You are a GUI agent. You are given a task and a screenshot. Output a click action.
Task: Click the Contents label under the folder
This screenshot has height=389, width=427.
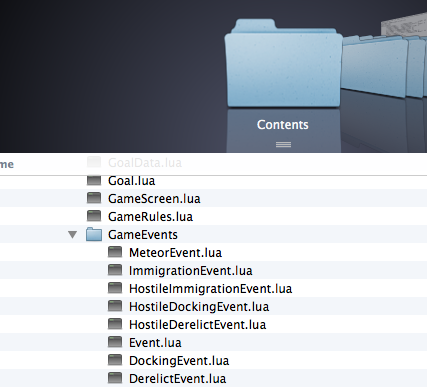coord(283,125)
